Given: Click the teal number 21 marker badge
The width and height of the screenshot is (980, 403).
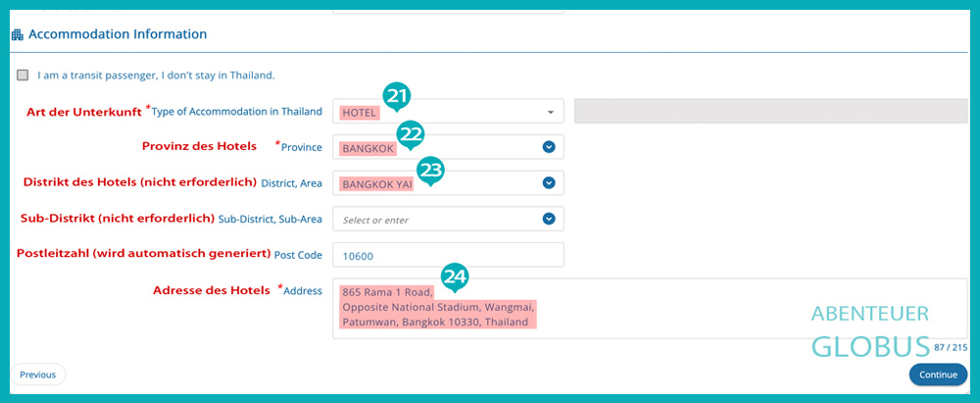Looking at the screenshot, I should pos(397,96).
